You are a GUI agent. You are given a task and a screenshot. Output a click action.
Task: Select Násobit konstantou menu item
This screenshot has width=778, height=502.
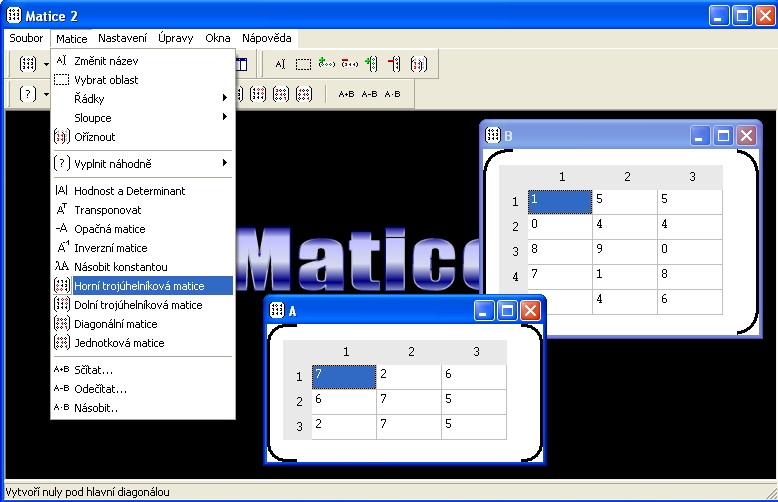tap(143, 267)
